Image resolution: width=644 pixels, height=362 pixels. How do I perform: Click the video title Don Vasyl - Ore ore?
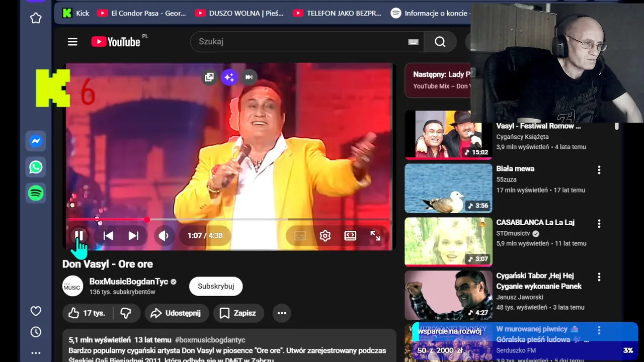[108, 264]
